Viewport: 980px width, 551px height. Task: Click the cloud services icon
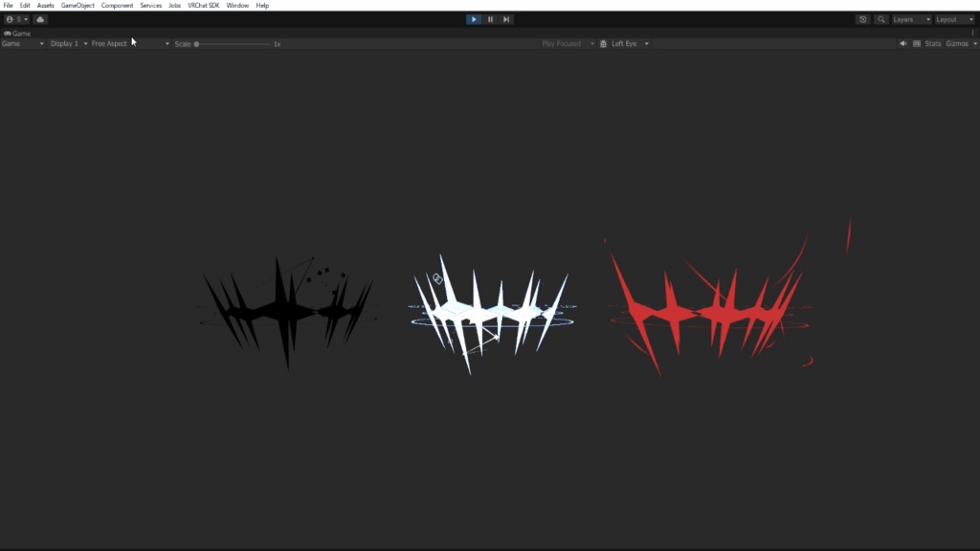point(40,19)
